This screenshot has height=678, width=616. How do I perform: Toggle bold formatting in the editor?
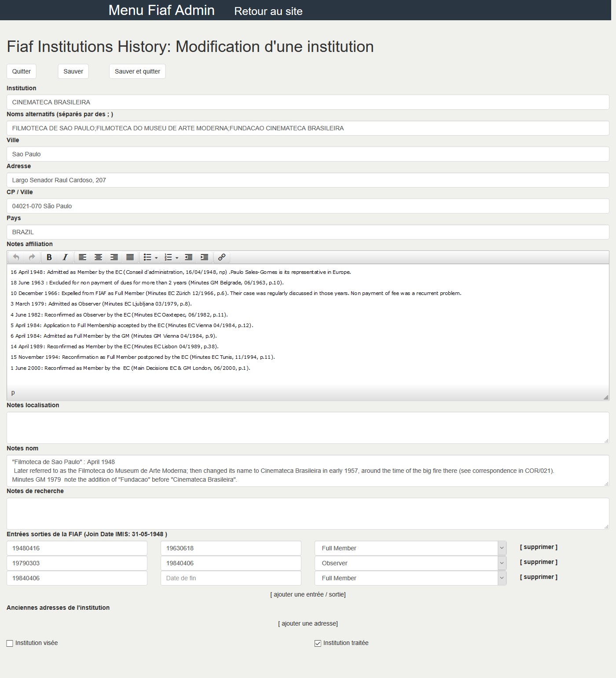49,257
